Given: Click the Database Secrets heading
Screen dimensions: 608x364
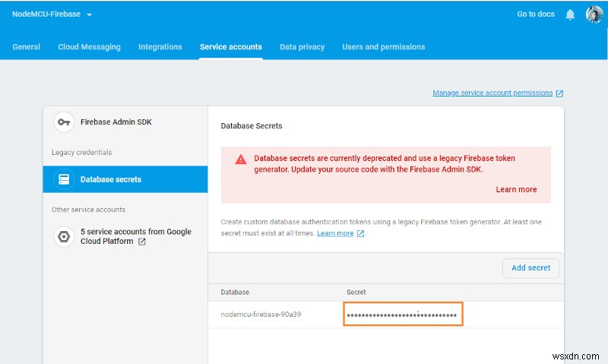Looking at the screenshot, I should (252, 126).
